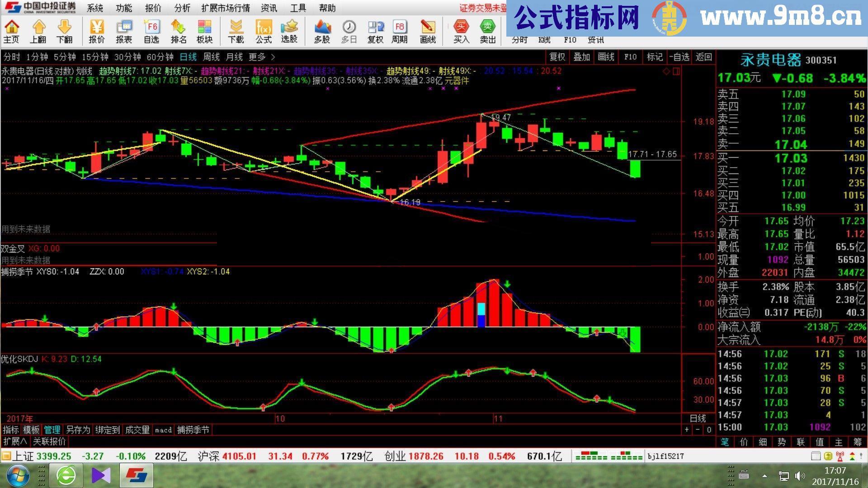Viewport: 868px width, 488px height.
Task: Click the 买入 buy order icon
Action: pyautogui.click(x=460, y=32)
